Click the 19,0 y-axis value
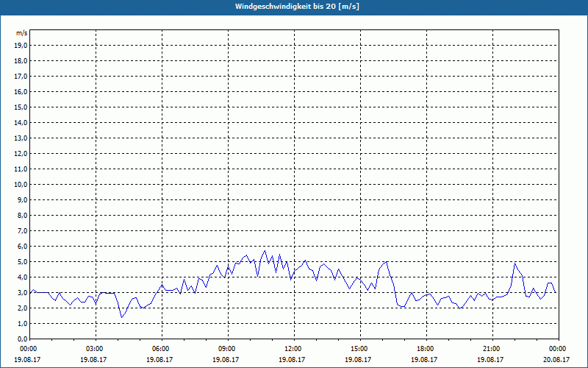This screenshot has width=588, height=368. coord(21,46)
